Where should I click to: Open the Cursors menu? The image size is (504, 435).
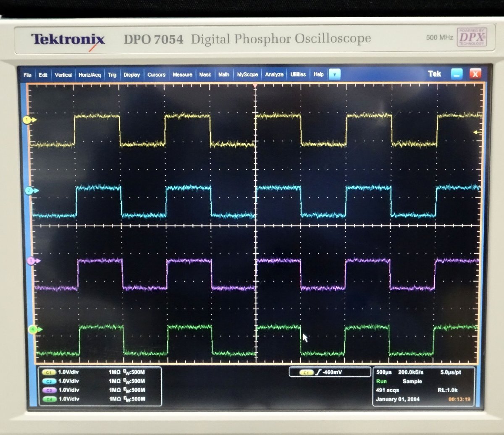point(156,75)
